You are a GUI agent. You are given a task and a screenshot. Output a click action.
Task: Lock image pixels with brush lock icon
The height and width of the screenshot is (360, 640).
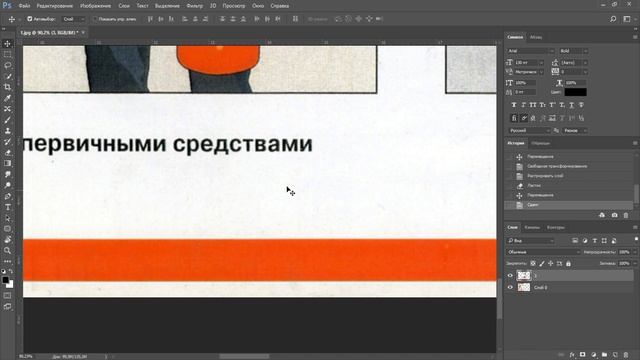point(542,264)
